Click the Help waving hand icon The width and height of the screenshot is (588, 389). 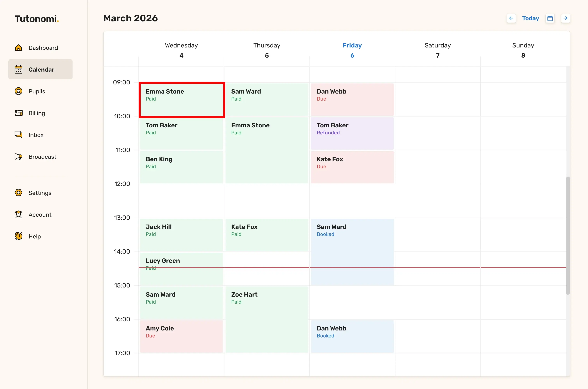(18, 236)
